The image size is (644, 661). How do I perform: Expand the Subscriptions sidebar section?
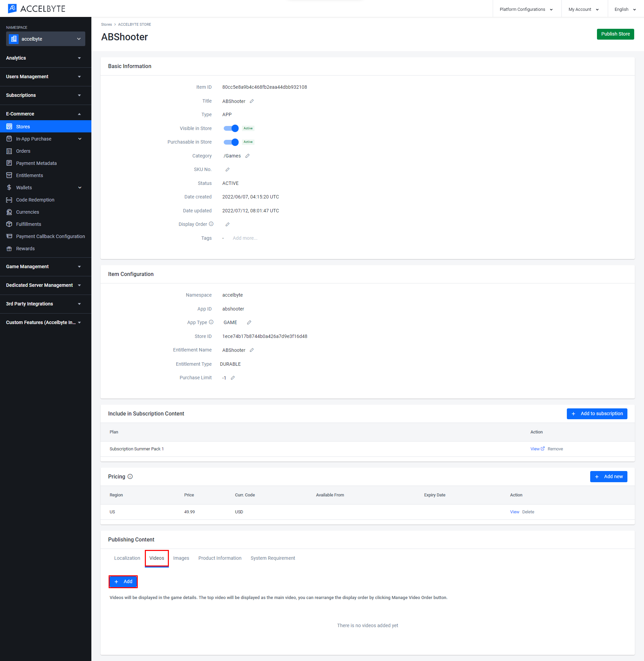pyautogui.click(x=46, y=95)
